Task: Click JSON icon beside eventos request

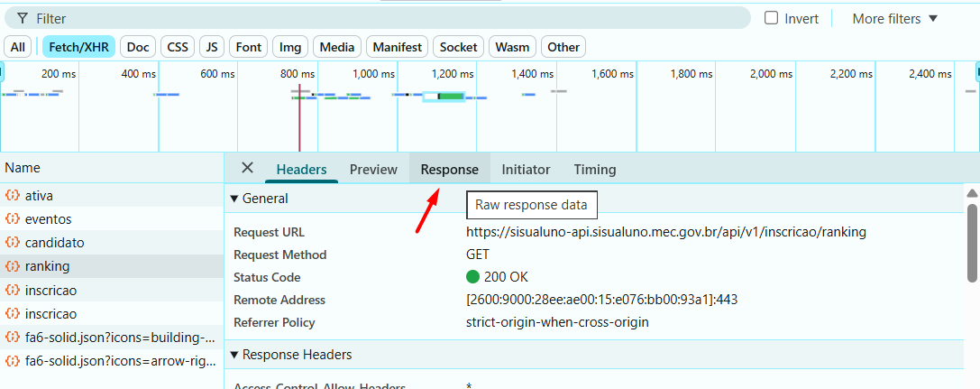Action: tap(13, 219)
